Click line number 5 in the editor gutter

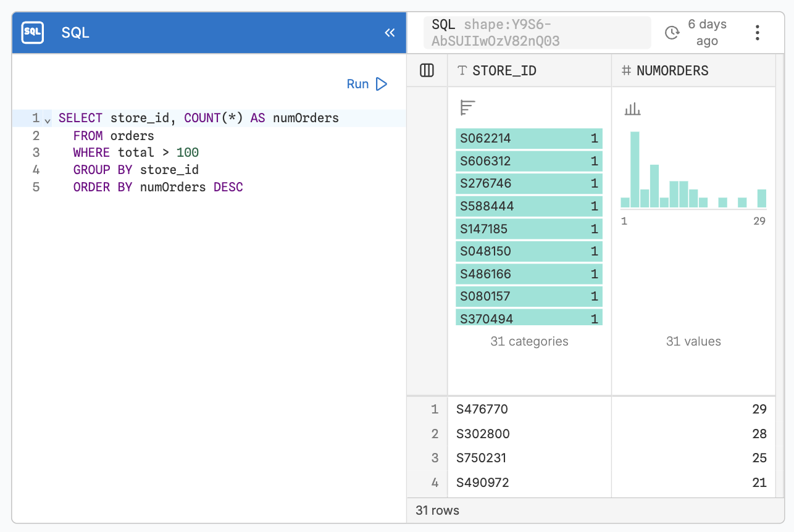point(36,187)
